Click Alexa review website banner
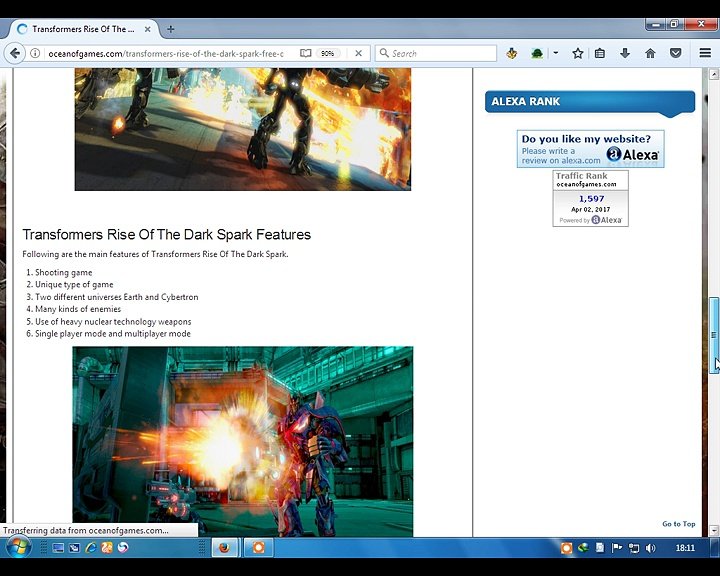720x576 pixels. tap(590, 149)
